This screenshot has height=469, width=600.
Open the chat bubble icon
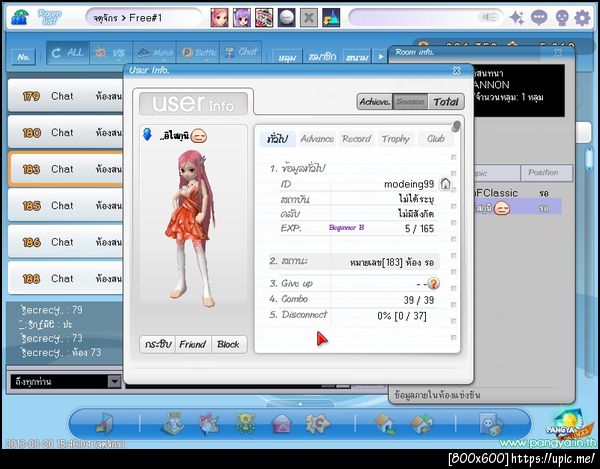(x=539, y=18)
